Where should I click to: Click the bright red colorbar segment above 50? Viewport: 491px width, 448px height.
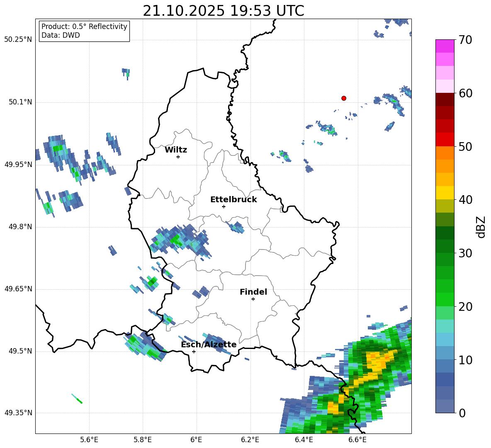[x=445, y=140]
